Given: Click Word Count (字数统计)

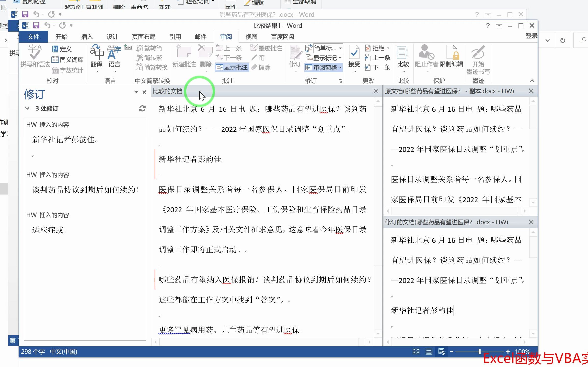Looking at the screenshot, I should pos(68,70).
